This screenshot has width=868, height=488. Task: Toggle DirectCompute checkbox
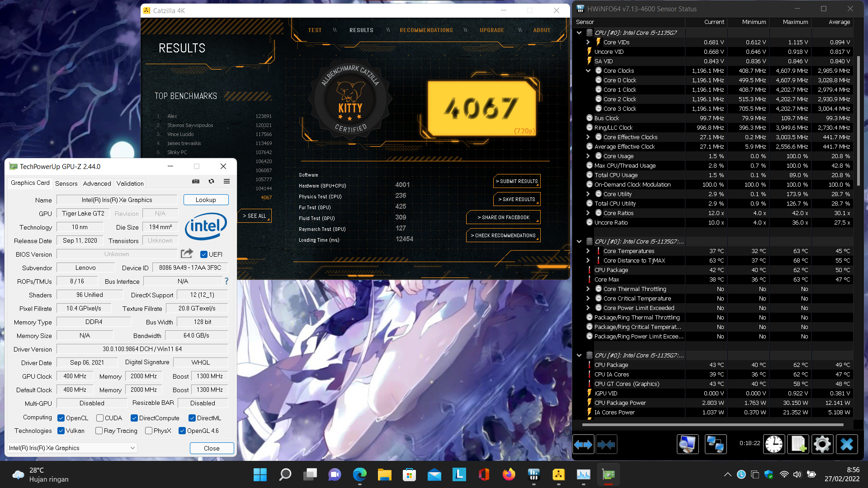point(134,418)
